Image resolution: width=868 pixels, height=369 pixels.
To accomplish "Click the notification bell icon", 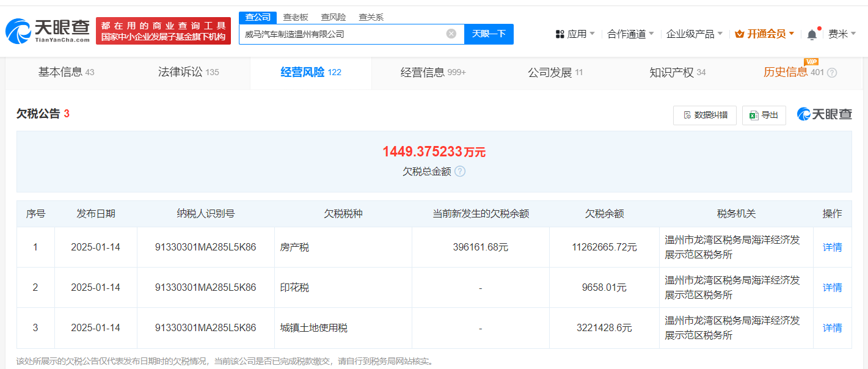I will tap(812, 35).
